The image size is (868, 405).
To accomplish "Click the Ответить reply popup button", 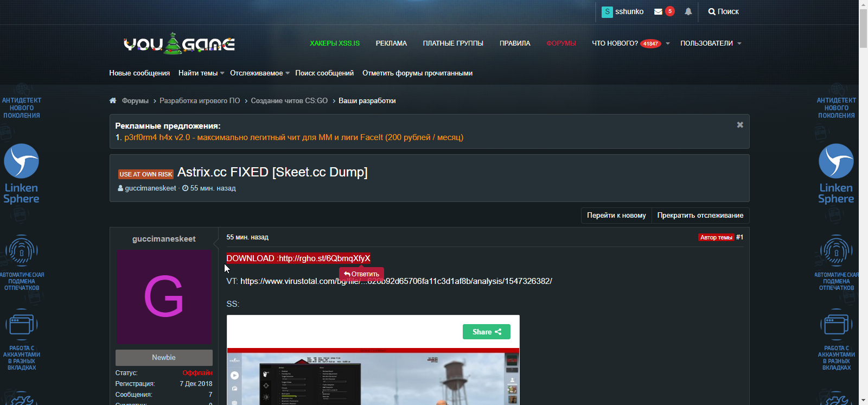I will coord(361,274).
